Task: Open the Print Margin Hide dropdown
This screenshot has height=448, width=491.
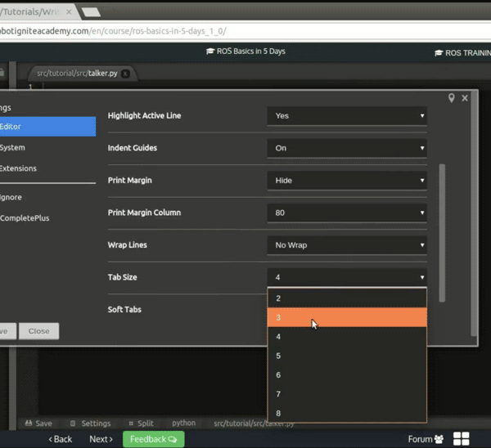Action: coord(347,181)
